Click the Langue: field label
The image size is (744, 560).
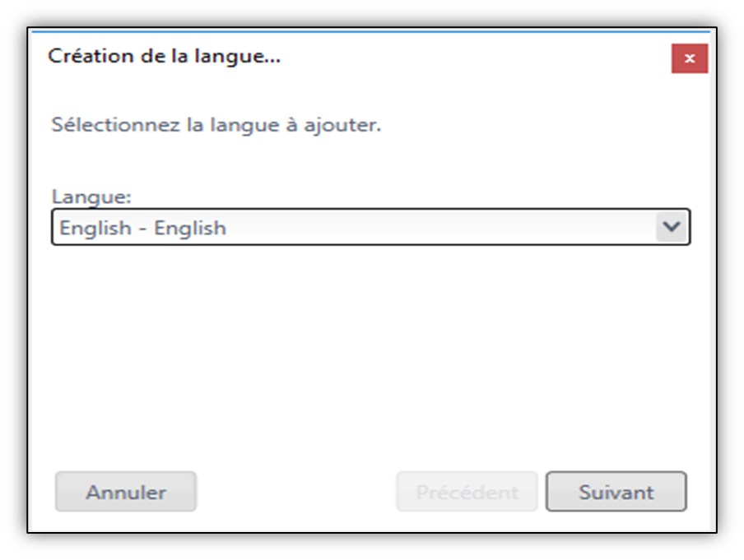point(91,197)
